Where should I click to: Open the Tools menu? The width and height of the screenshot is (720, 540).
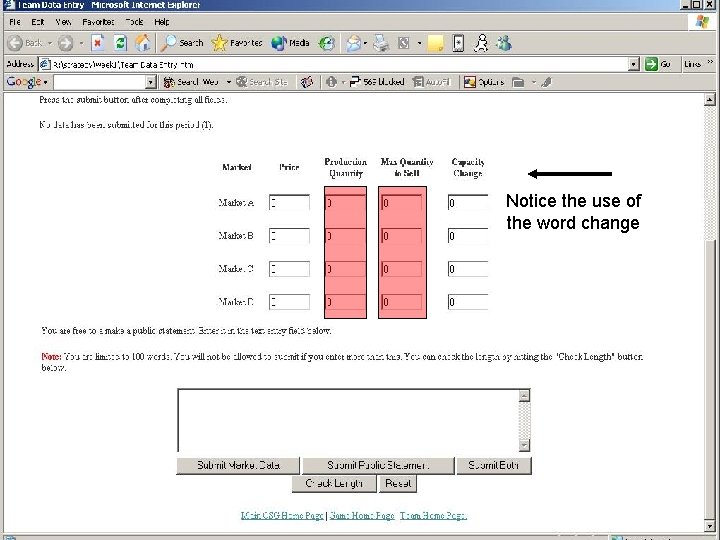pyautogui.click(x=134, y=22)
